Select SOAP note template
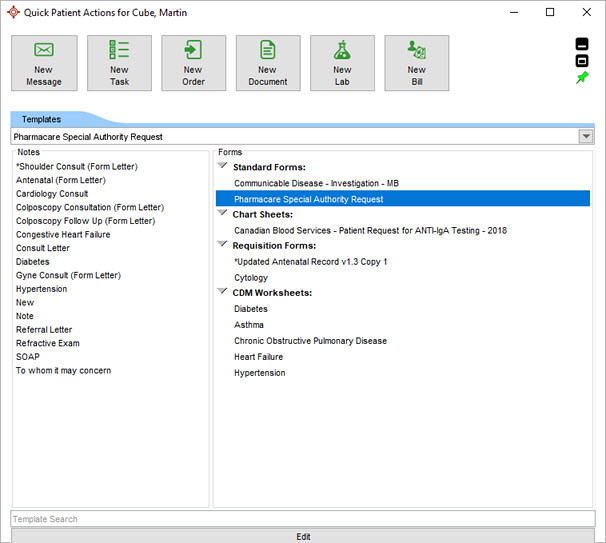 30,357
